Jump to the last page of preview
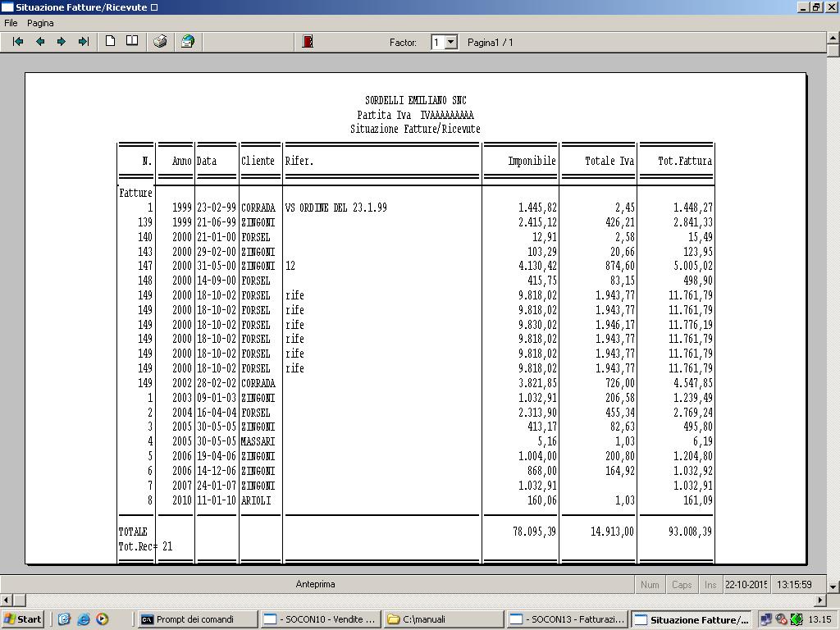This screenshot has width=840, height=630. click(83, 42)
